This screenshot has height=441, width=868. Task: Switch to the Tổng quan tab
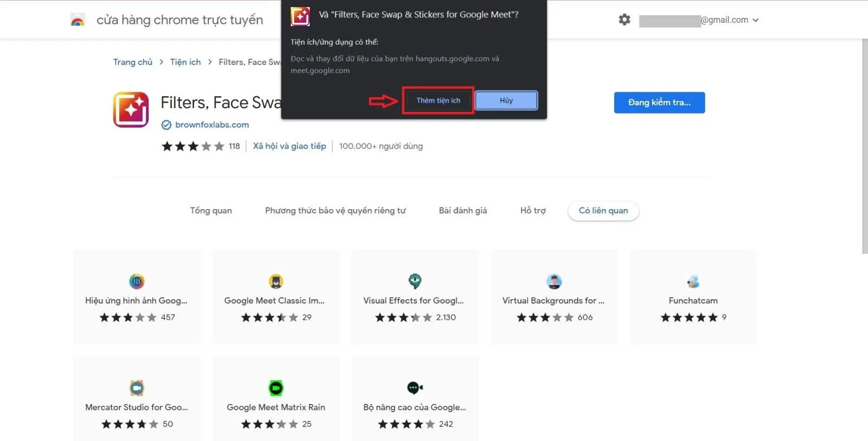pyautogui.click(x=211, y=211)
